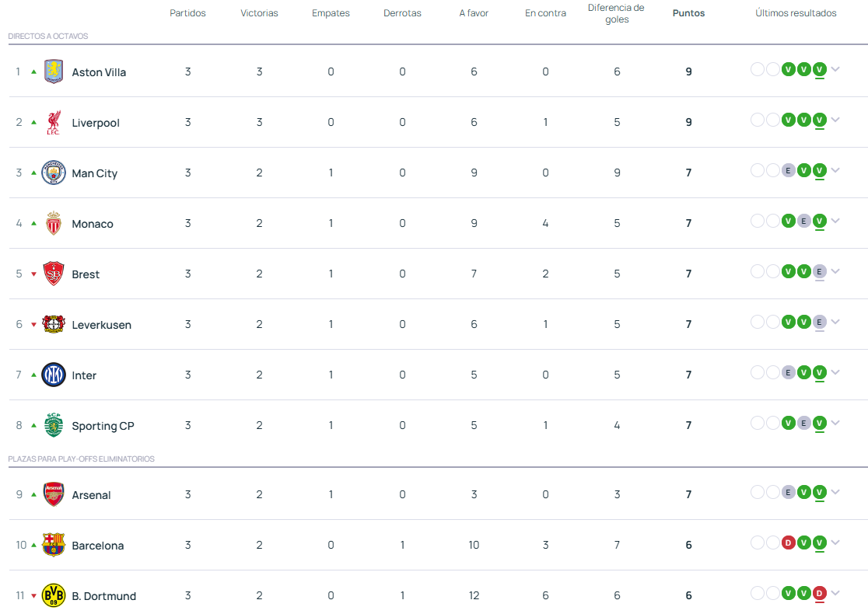Expand B. Dortmund's results chevron
Viewport: 868px width, 614px height.
click(835, 594)
